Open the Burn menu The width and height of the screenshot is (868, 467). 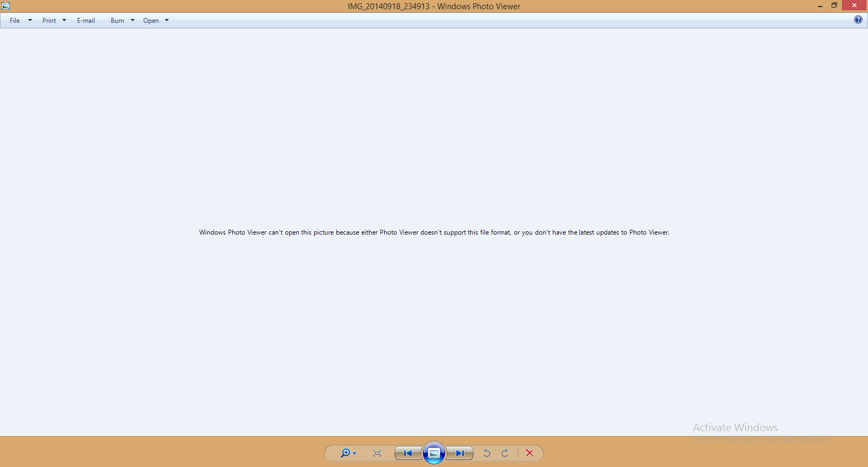point(117,21)
